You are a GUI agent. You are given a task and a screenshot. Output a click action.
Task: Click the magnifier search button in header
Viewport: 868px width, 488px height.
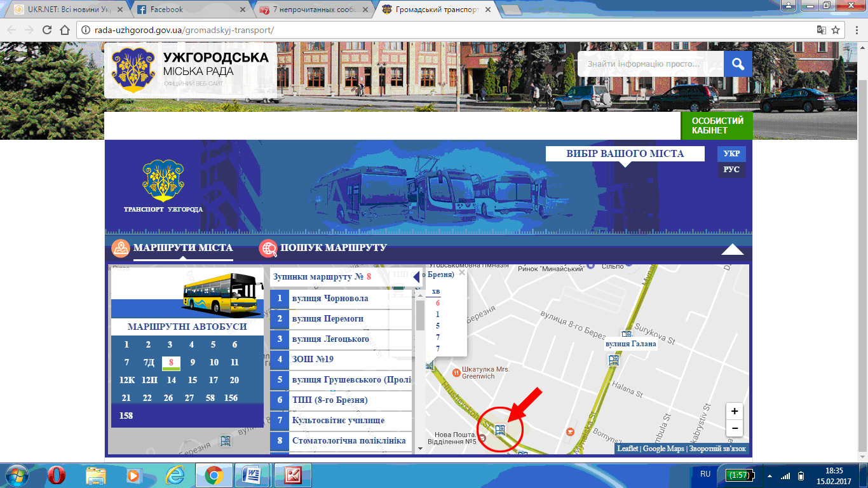tap(738, 64)
